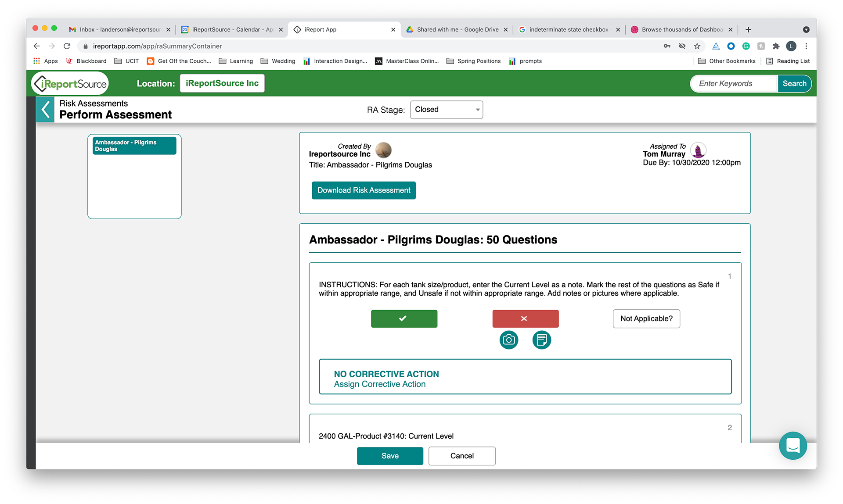Open the RA Stage dropdown showing Closed

[447, 110]
